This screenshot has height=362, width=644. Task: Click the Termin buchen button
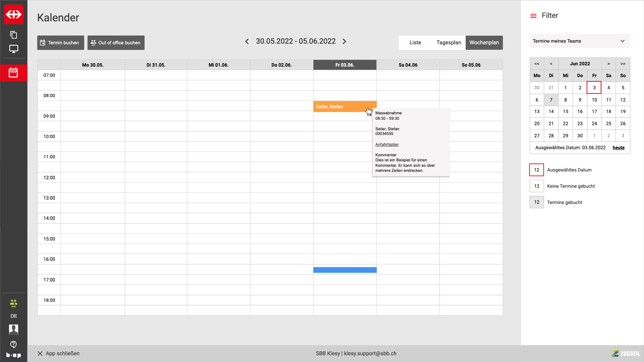tap(61, 43)
